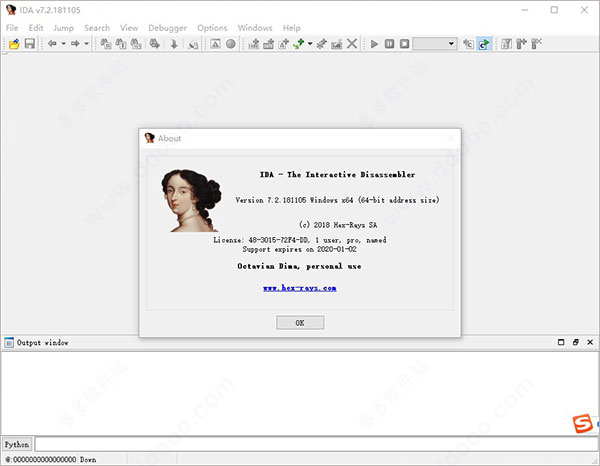Click 'Support expires on 2020-01-02' text
Screen dimensions: 600x466
point(300,249)
